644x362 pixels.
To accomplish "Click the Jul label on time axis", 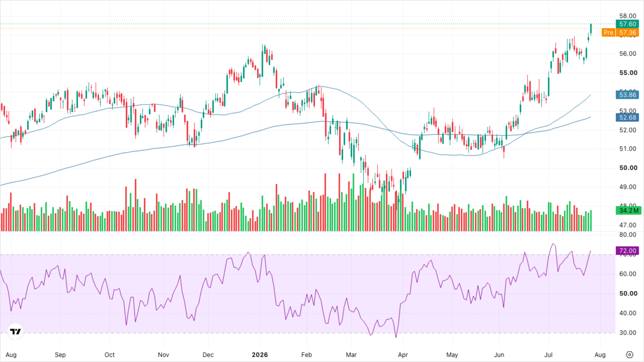I will (x=548, y=355).
